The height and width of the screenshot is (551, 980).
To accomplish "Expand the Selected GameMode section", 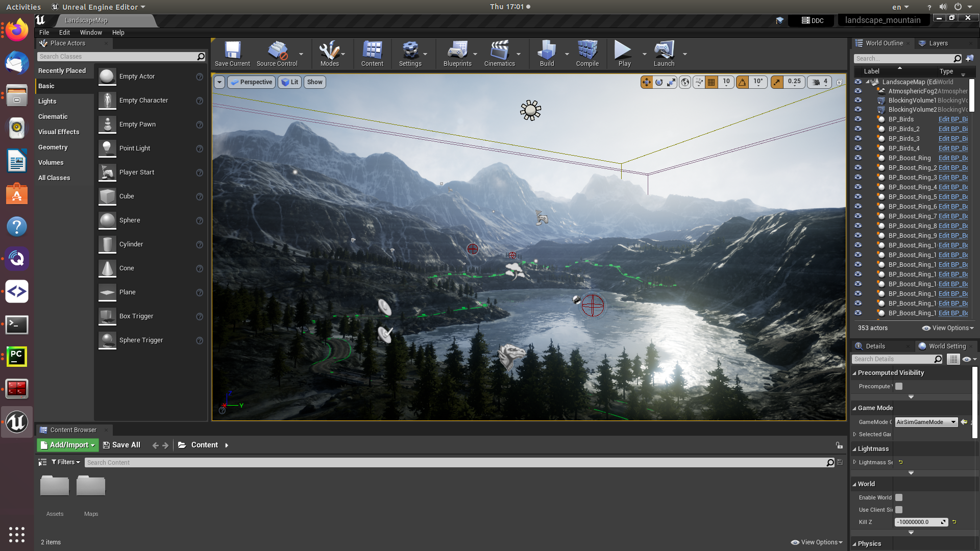I will (x=855, y=434).
